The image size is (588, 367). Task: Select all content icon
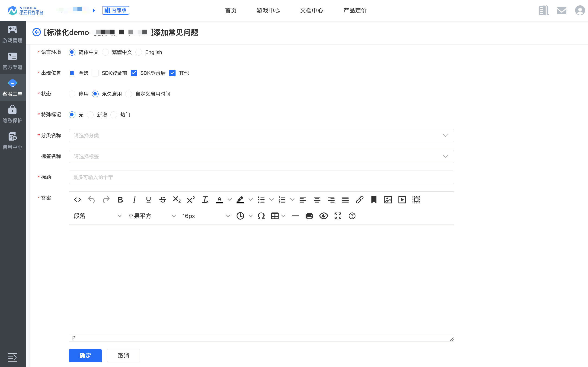pyautogui.click(x=416, y=199)
